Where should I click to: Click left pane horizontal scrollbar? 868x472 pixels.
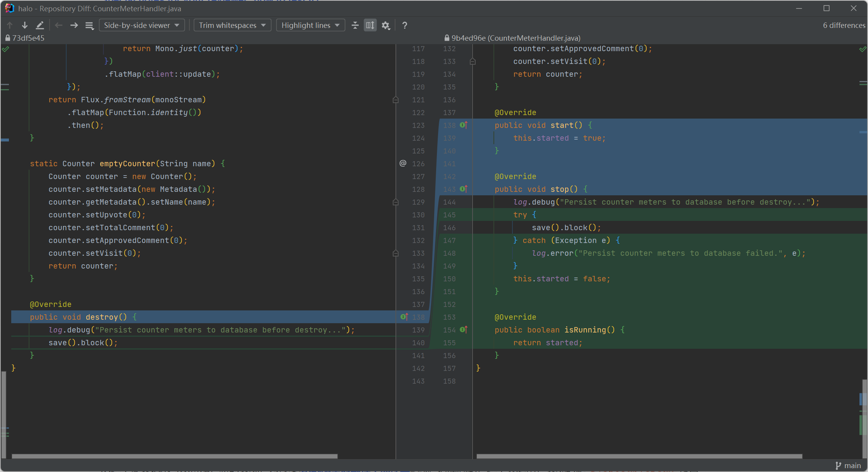[x=175, y=456]
